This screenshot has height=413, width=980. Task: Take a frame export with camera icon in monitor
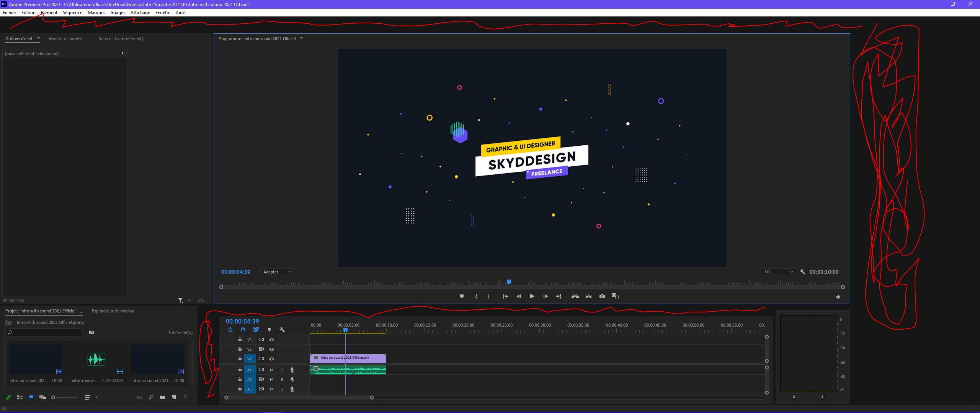click(602, 296)
